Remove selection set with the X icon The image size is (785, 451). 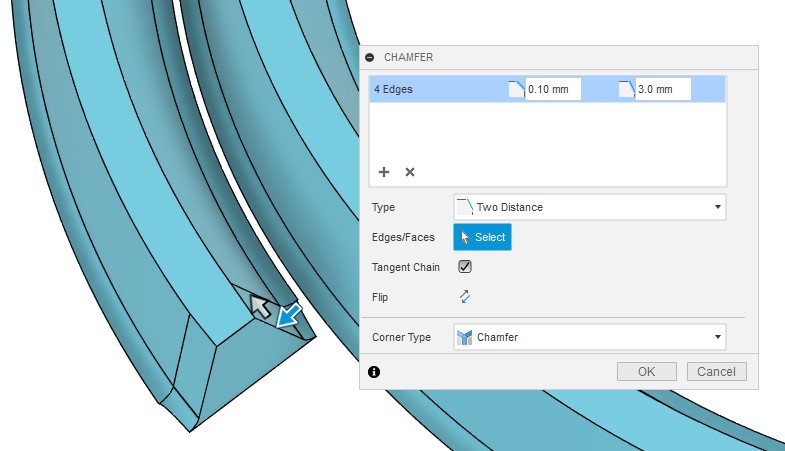[x=410, y=172]
